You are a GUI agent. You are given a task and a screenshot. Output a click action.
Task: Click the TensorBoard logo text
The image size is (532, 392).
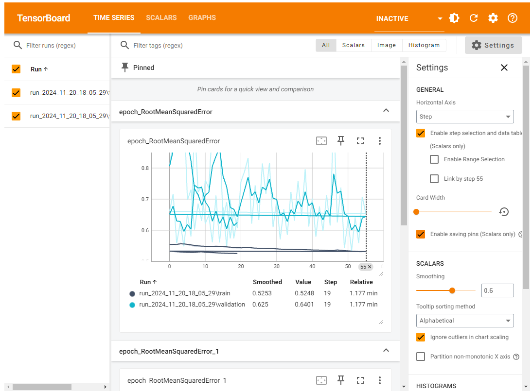coord(43,18)
